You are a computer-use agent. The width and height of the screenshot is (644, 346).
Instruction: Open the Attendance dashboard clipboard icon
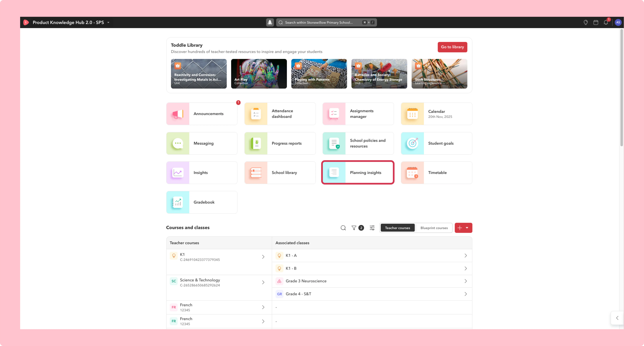[256, 114]
